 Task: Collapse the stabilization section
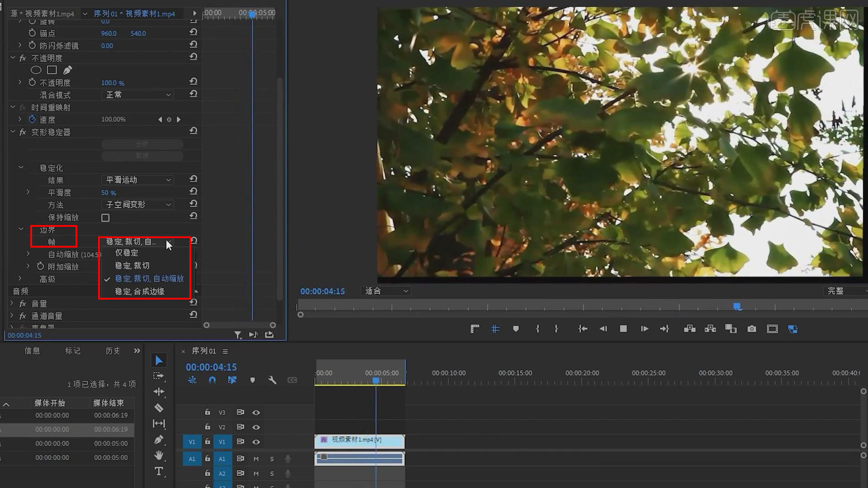[x=21, y=167]
